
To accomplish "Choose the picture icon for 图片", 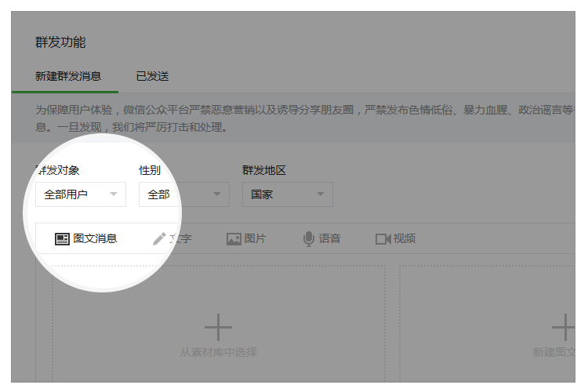I will click(234, 239).
